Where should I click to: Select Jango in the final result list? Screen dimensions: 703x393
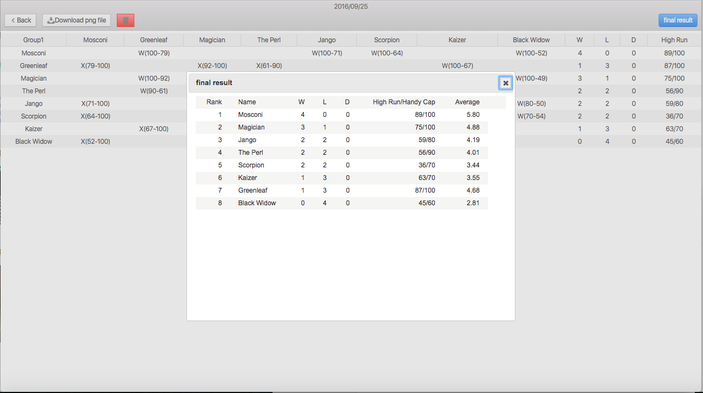[x=247, y=140]
